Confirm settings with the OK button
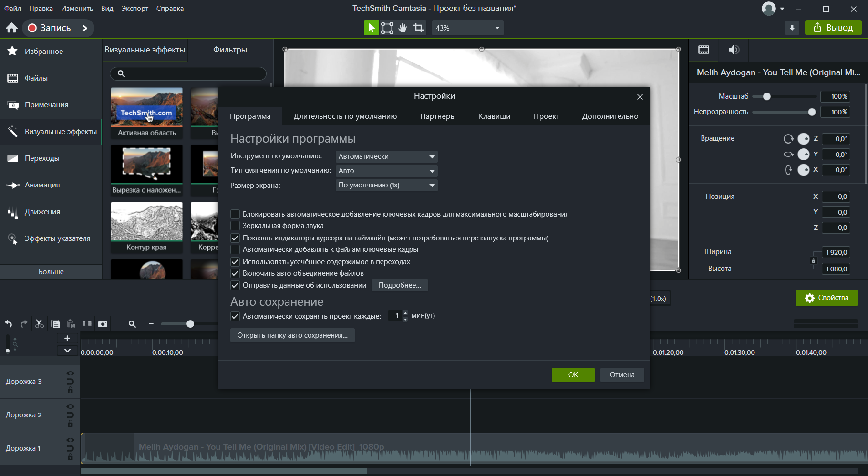 point(573,375)
